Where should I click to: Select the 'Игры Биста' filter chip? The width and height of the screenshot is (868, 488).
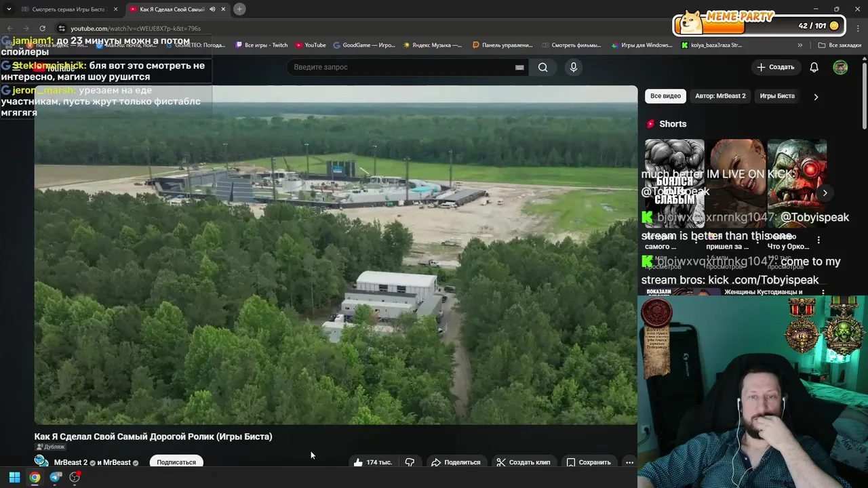777,96
